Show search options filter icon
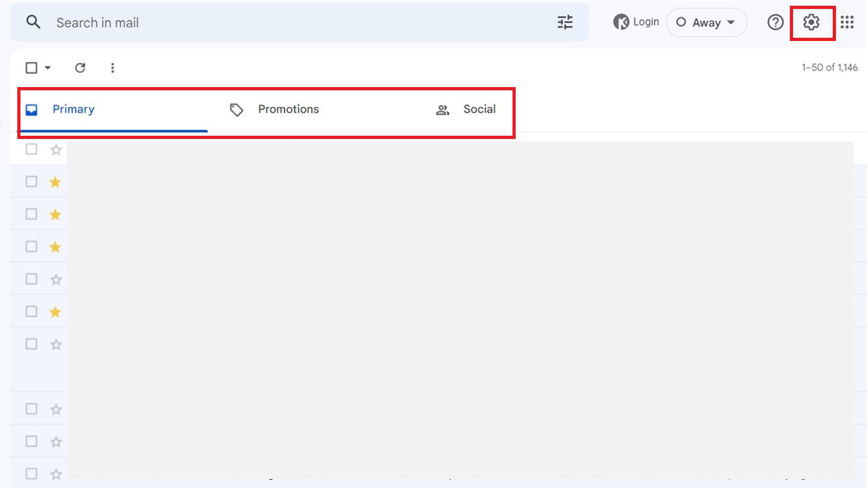The image size is (868, 488). point(565,22)
